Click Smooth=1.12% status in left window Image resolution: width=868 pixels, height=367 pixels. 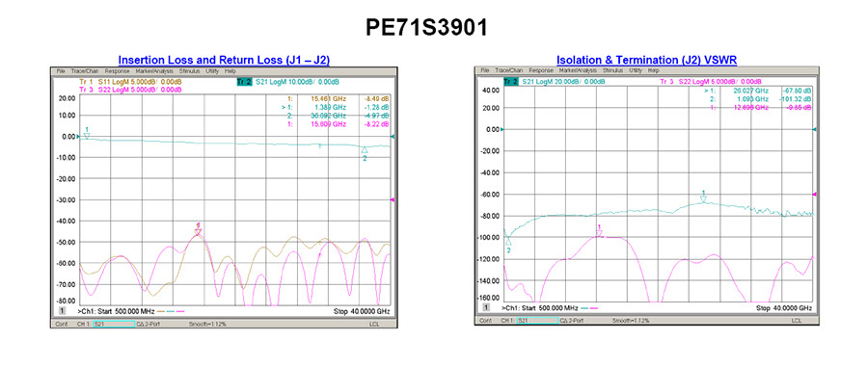(207, 324)
